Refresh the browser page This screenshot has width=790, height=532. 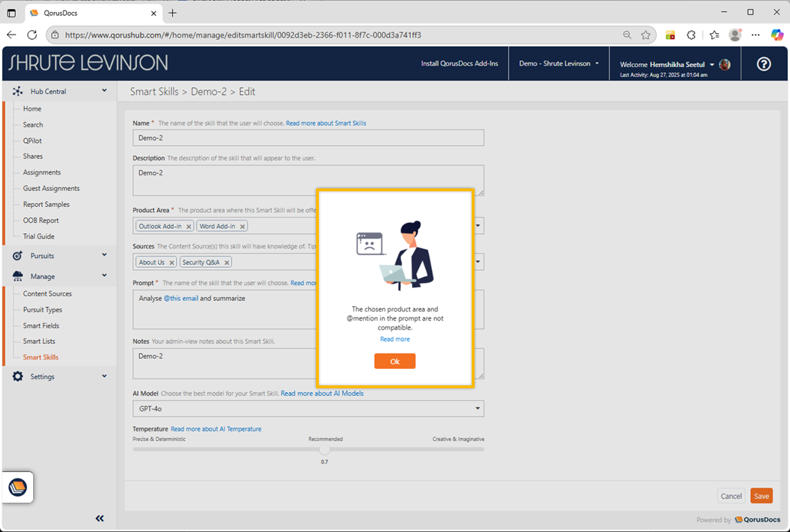32,35
